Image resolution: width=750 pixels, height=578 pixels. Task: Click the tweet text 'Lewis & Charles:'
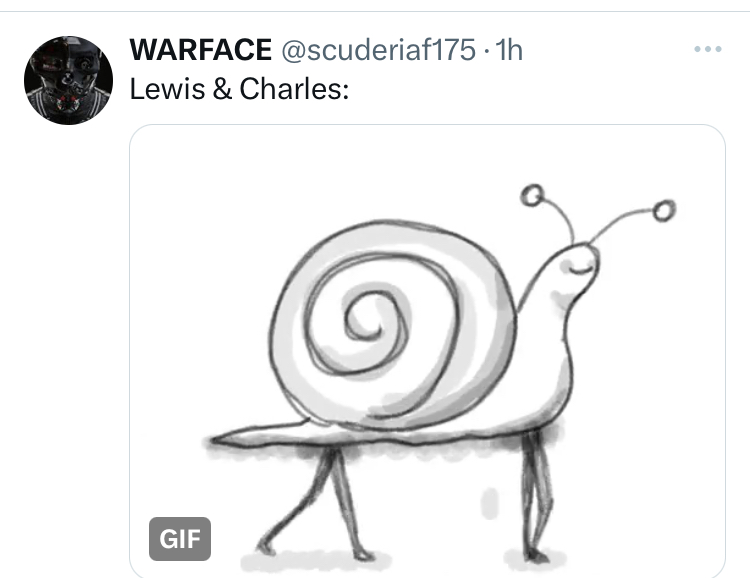239,89
